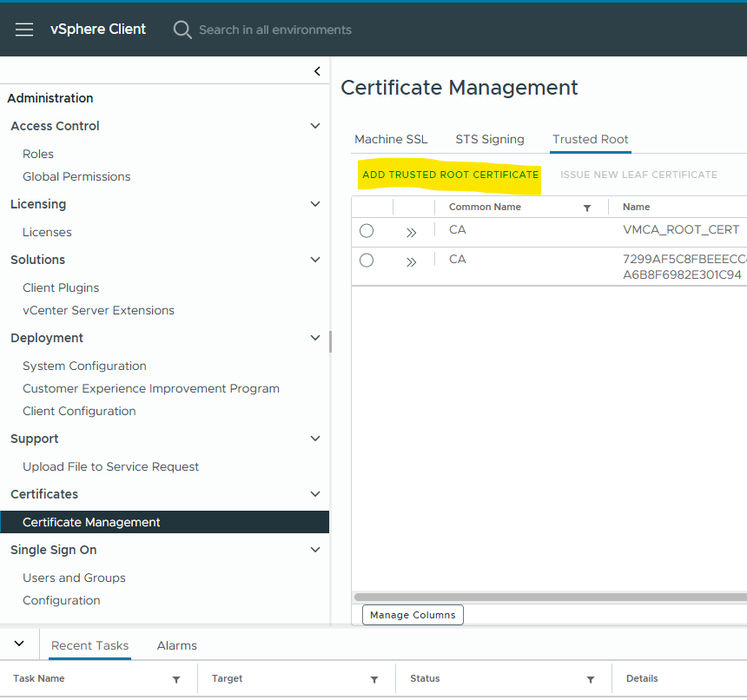747x700 pixels.
Task: Open the Manage Columns dialog
Action: pyautogui.click(x=412, y=614)
